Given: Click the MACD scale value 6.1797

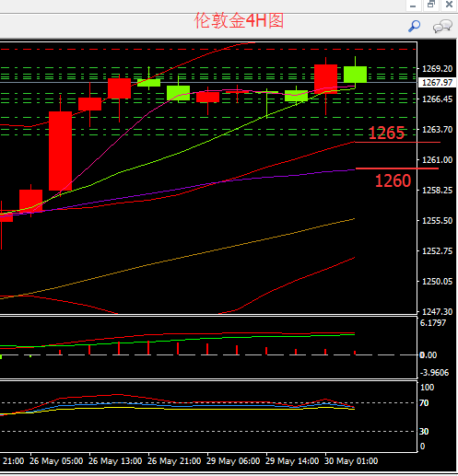Looking at the screenshot, I should (x=433, y=323).
